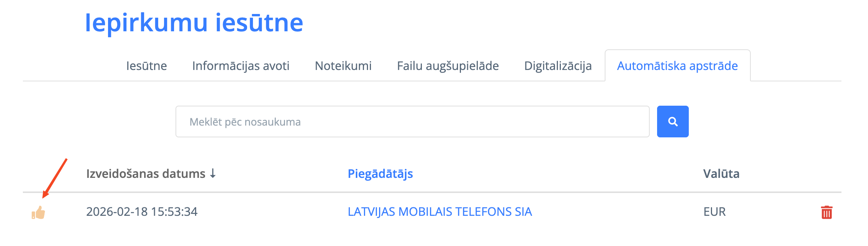Viewport: 868px width, 246px height.
Task: Click the time 15:53:34 in the row
Action: (174, 212)
